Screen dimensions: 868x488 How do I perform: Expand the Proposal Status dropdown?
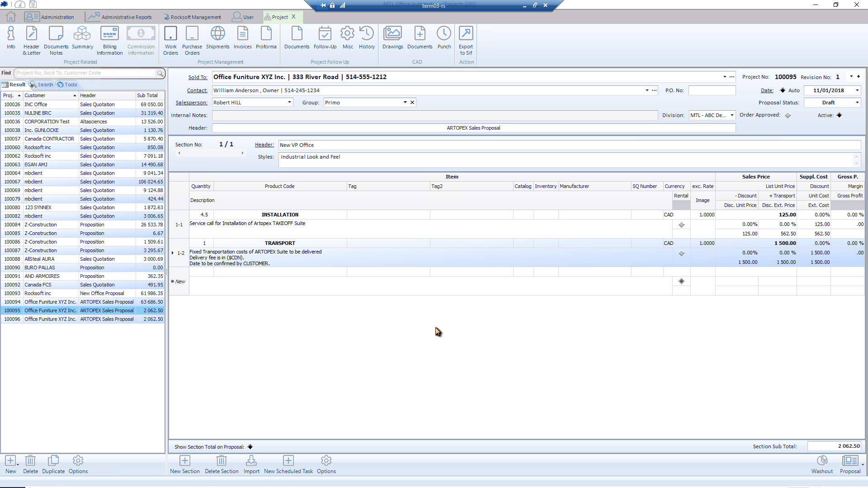(857, 103)
